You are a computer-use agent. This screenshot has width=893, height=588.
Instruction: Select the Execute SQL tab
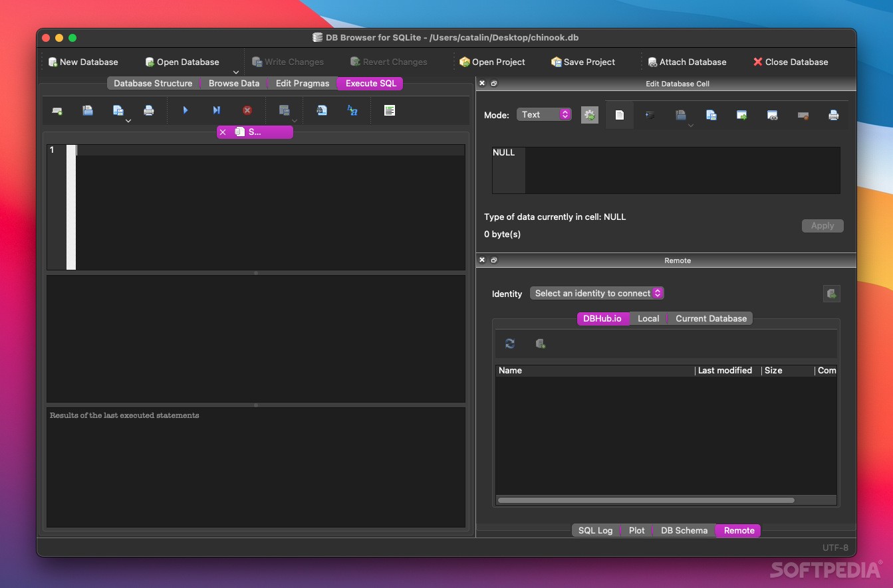370,84
